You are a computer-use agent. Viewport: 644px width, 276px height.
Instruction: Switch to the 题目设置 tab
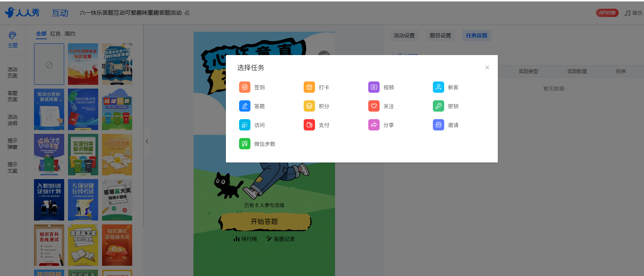pyautogui.click(x=440, y=35)
